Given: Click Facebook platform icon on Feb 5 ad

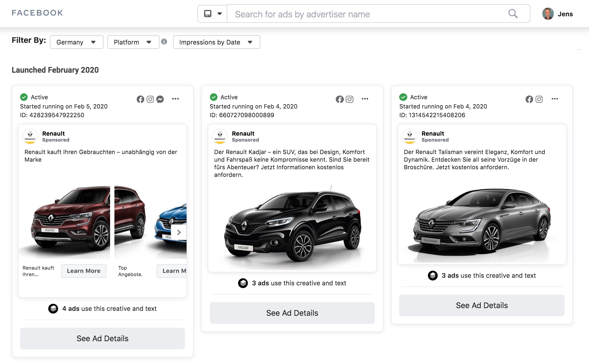Looking at the screenshot, I should point(140,99).
